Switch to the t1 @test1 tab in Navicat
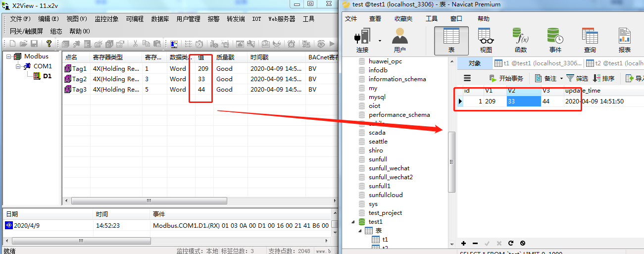The image size is (644, 254). tap(538, 63)
